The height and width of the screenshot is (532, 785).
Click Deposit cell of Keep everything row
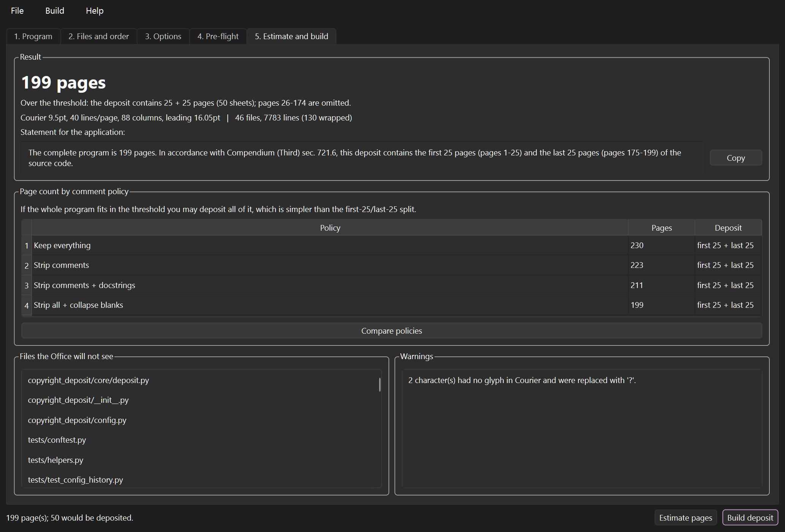728,245
